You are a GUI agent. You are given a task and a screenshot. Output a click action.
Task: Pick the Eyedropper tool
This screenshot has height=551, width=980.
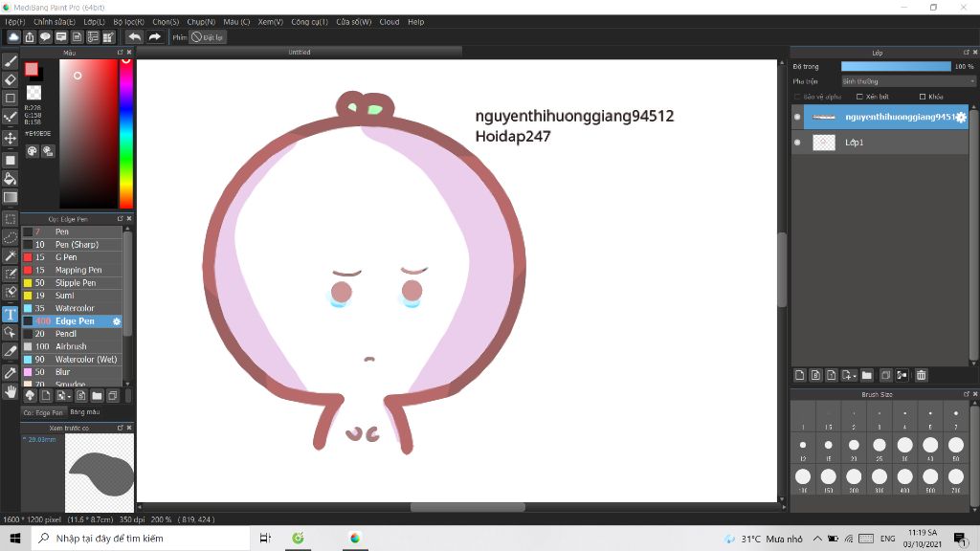tap(10, 373)
